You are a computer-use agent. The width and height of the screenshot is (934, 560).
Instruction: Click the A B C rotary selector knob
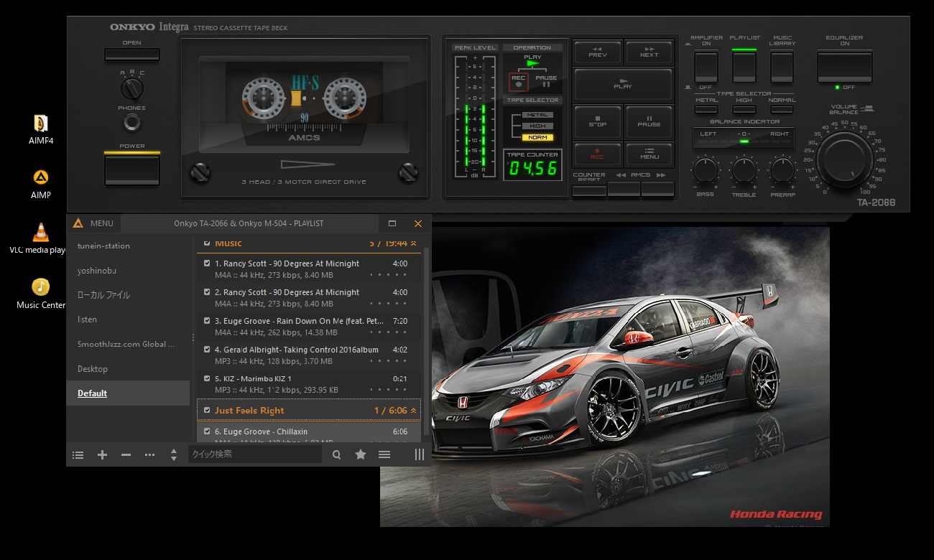point(132,89)
